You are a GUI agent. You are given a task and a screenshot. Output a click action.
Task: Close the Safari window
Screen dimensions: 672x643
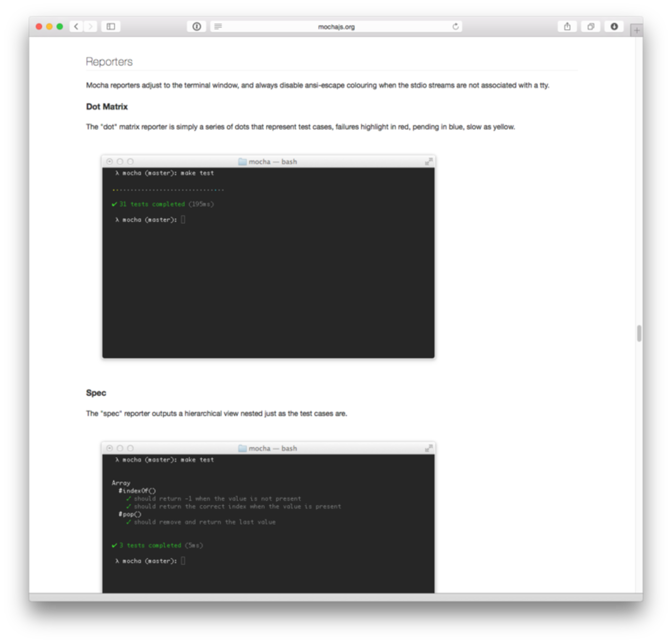(39, 26)
